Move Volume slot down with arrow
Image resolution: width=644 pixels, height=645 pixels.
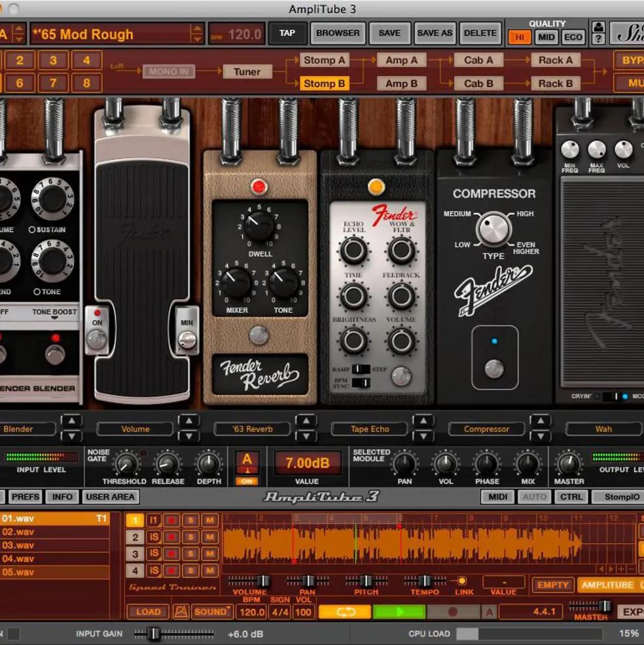(x=188, y=437)
